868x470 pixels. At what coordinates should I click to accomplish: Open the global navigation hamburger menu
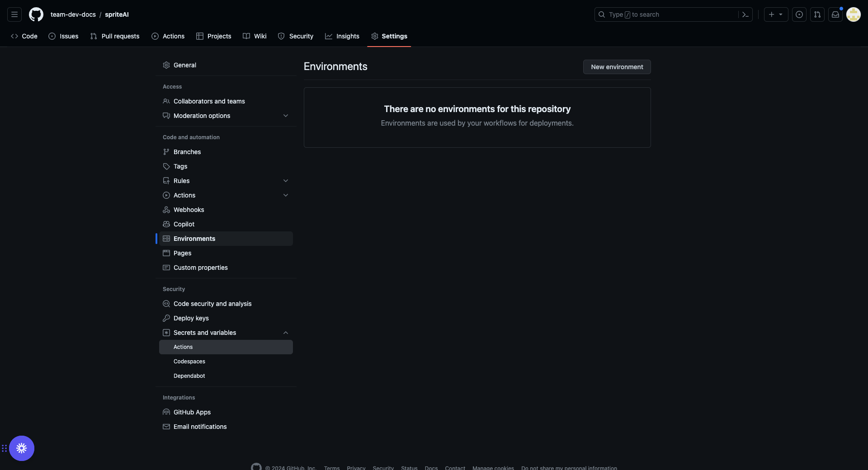pyautogui.click(x=14, y=14)
